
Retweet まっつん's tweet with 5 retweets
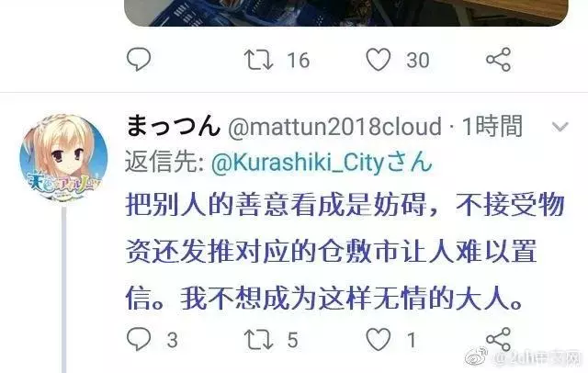click(x=258, y=340)
